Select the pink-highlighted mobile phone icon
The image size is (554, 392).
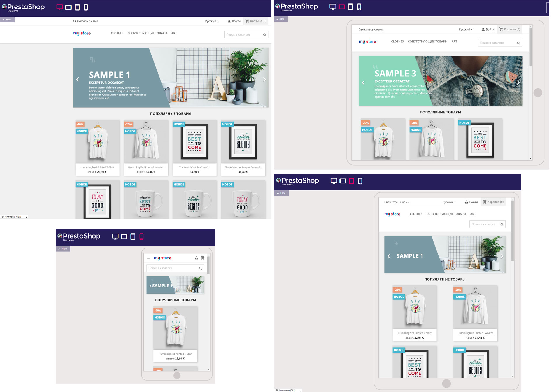tap(141, 237)
